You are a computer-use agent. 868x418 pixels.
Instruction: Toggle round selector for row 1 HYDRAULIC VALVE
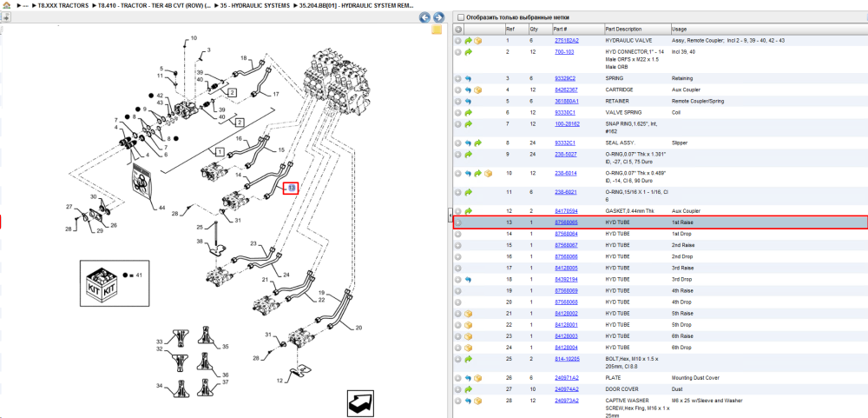(458, 41)
